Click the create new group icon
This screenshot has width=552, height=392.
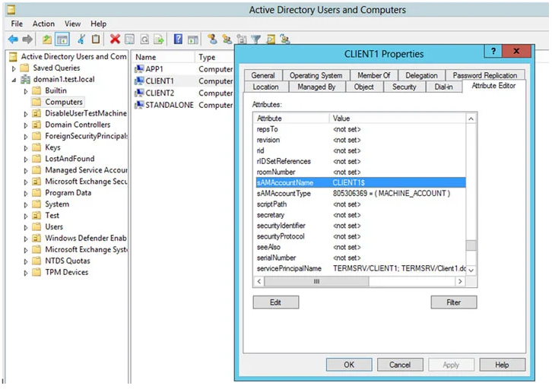coord(227,39)
